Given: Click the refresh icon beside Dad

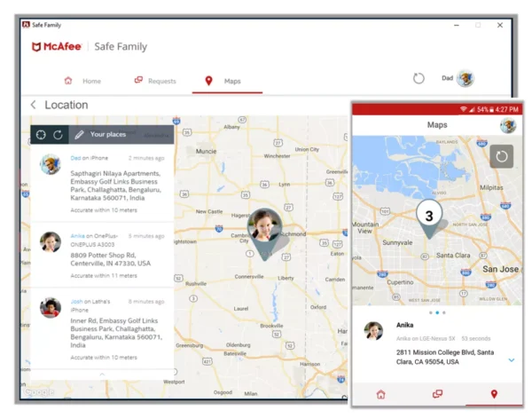Looking at the screenshot, I should coord(419,78).
